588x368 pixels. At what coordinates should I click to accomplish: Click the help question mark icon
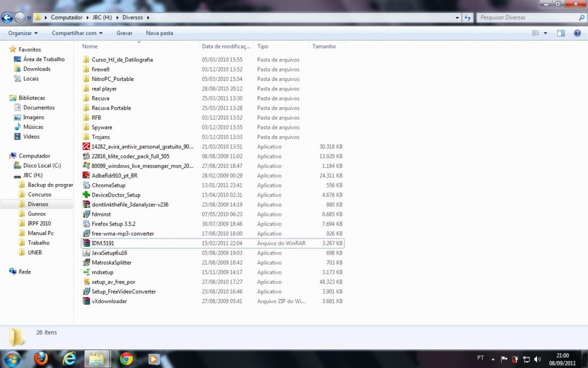[x=577, y=33]
